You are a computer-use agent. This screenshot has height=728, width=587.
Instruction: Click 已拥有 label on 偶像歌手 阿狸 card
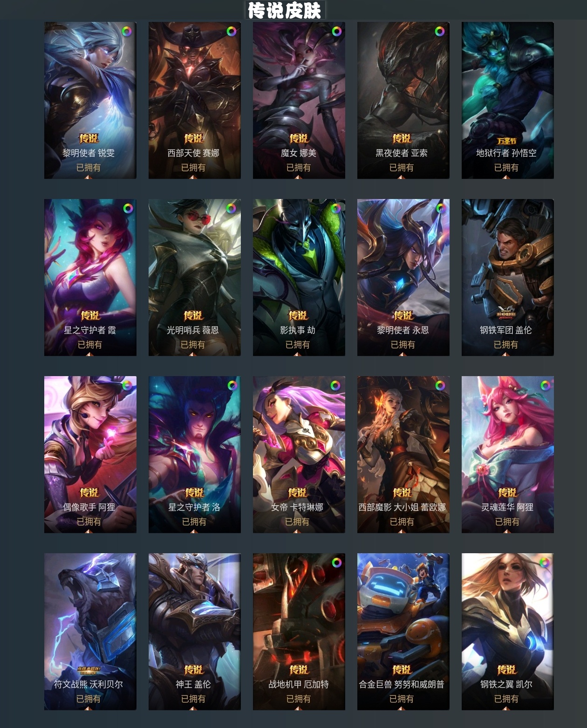coord(89,522)
